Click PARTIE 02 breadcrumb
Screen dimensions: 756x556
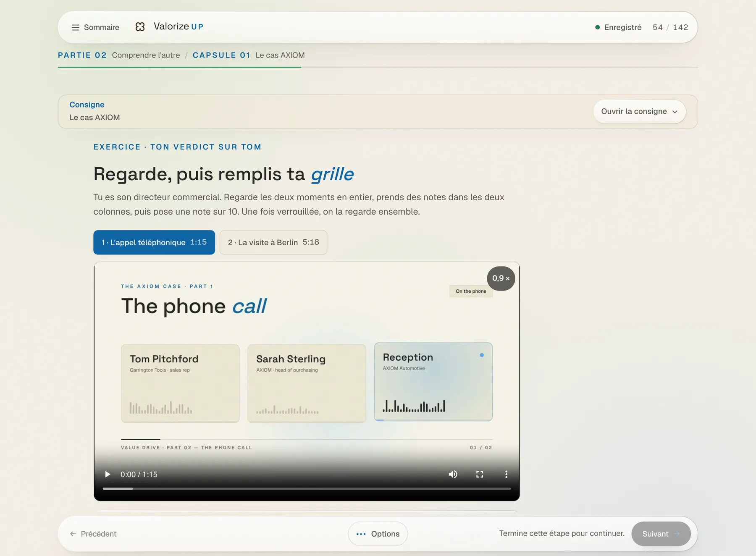(82, 55)
